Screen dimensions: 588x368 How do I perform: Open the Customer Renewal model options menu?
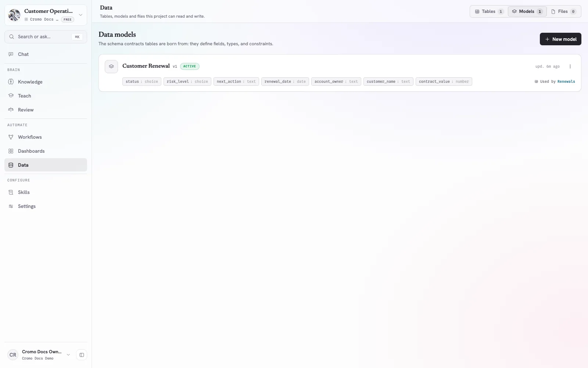pyautogui.click(x=570, y=67)
